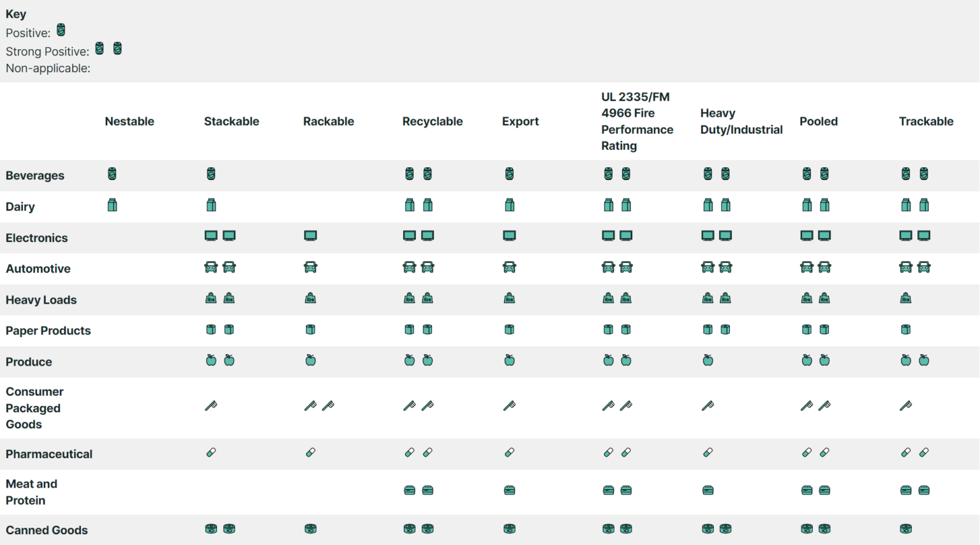Select the burger icon under Recyclable

click(x=409, y=489)
